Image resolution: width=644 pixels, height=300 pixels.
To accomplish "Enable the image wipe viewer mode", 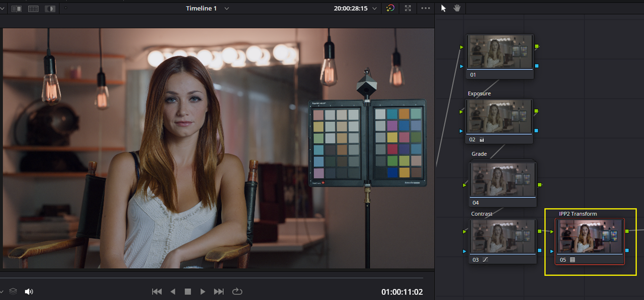I will click(17, 9).
